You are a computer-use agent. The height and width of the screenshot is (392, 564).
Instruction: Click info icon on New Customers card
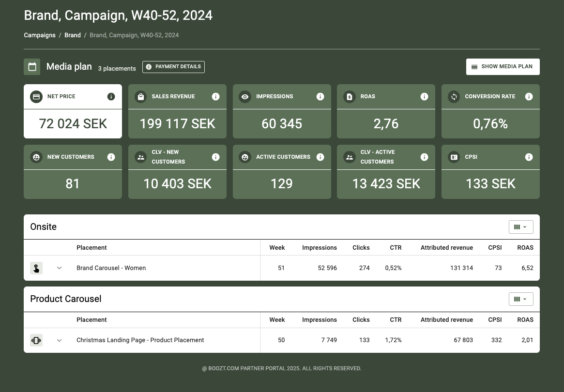point(111,157)
